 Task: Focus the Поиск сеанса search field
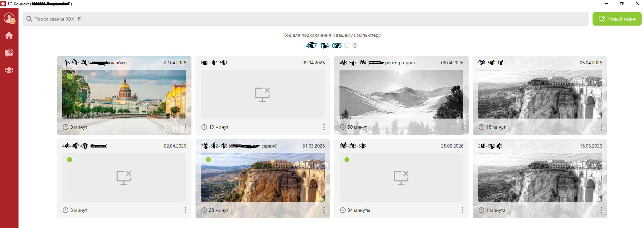click(303, 19)
